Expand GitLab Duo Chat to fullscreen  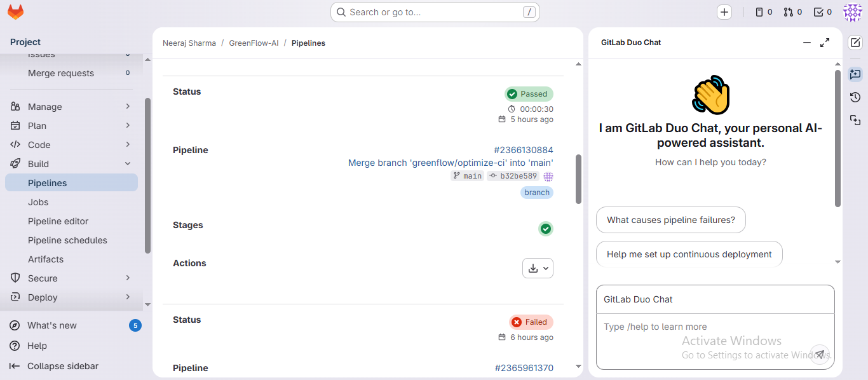(825, 43)
